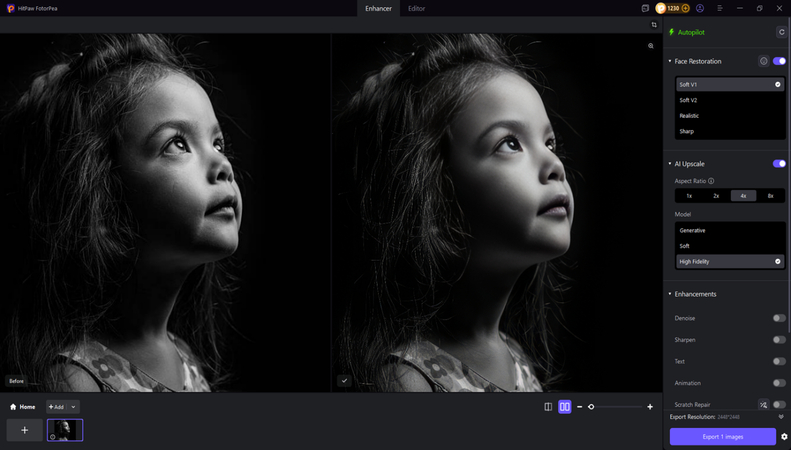Viewport: 791px width, 450px height.
Task: Click the Autopilot text label
Action: click(691, 32)
